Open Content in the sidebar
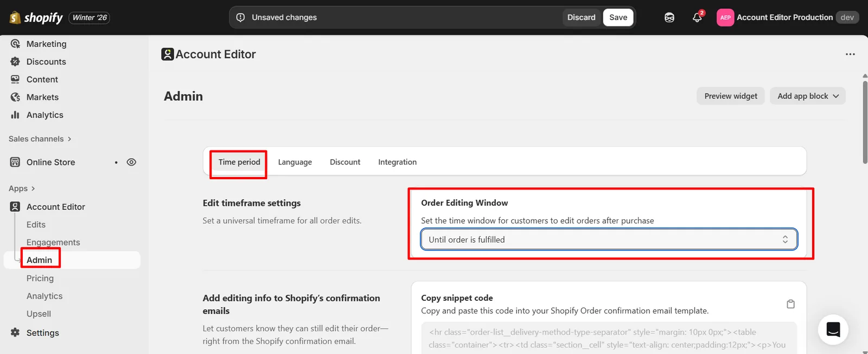 42,79
